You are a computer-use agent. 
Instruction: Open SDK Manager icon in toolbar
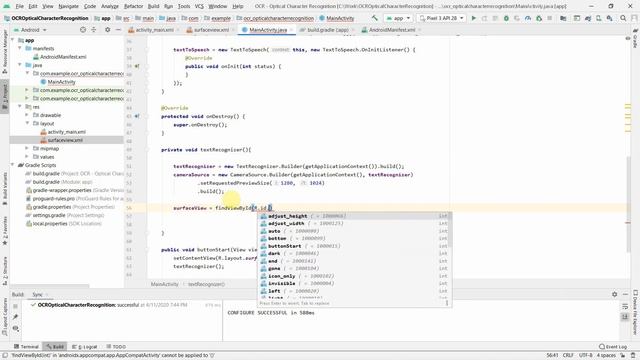click(x=609, y=18)
